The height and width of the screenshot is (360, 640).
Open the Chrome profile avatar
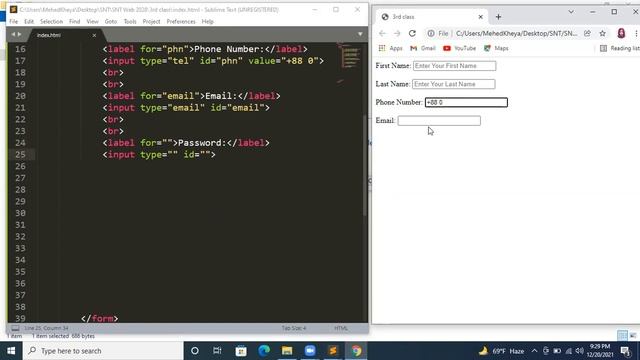[621, 33]
